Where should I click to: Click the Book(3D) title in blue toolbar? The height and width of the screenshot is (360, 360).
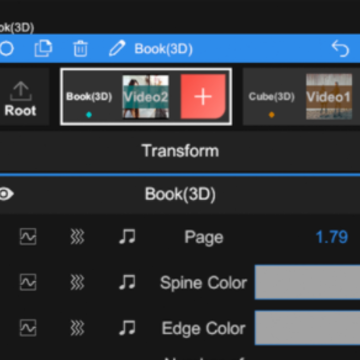[164, 49]
